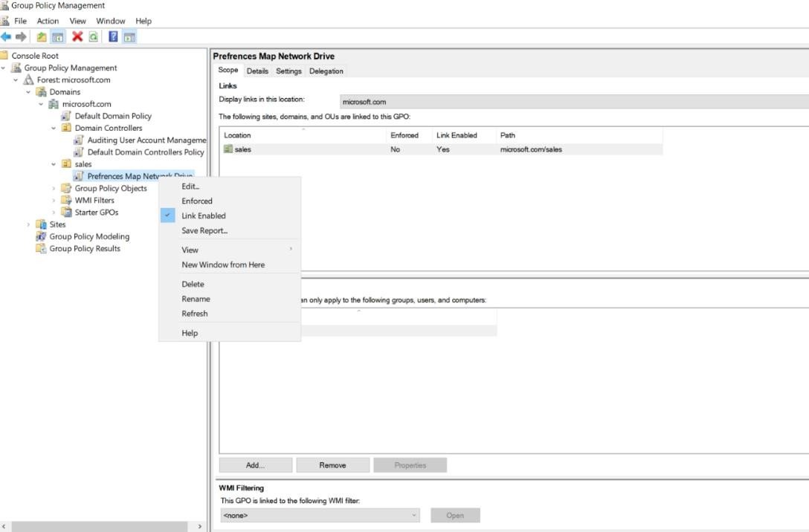
Task: Click the Default Domain Controllers Policy icon
Action: (x=78, y=152)
